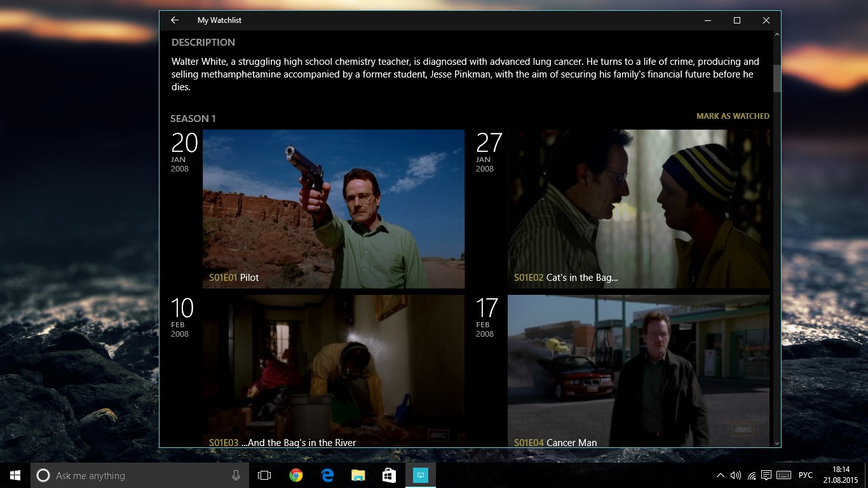Click the vertical scrollbar thumb
The height and width of the screenshot is (488, 868).
(776, 78)
